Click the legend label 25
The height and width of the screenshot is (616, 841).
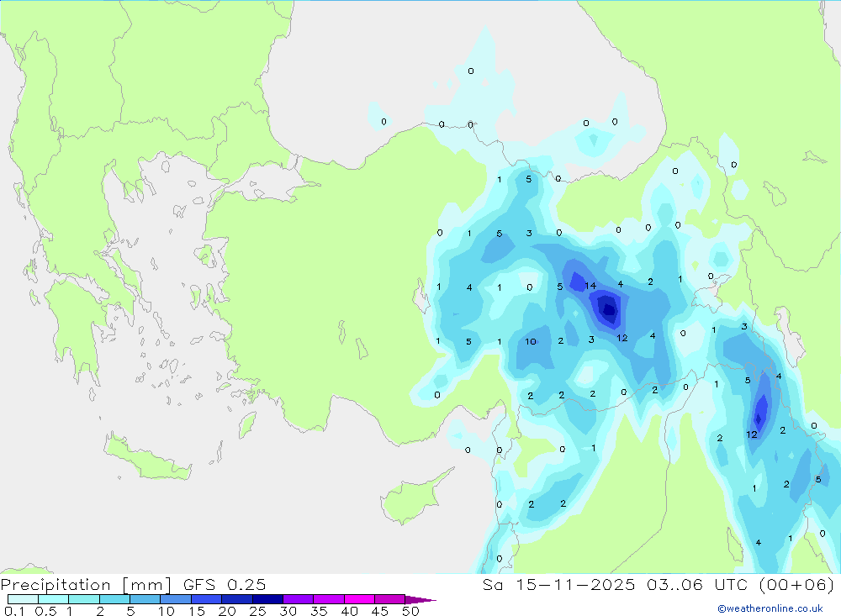tap(258, 611)
